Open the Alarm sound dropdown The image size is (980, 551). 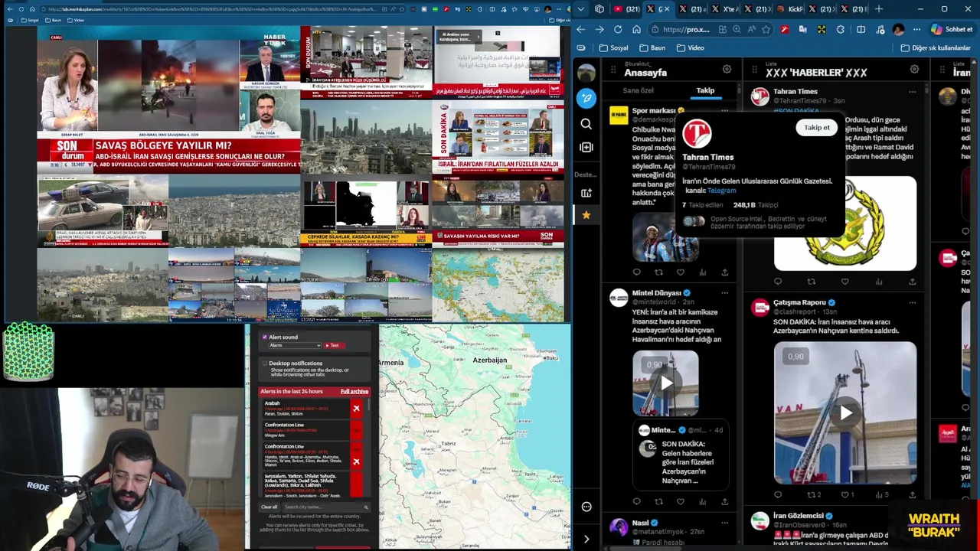(x=295, y=345)
